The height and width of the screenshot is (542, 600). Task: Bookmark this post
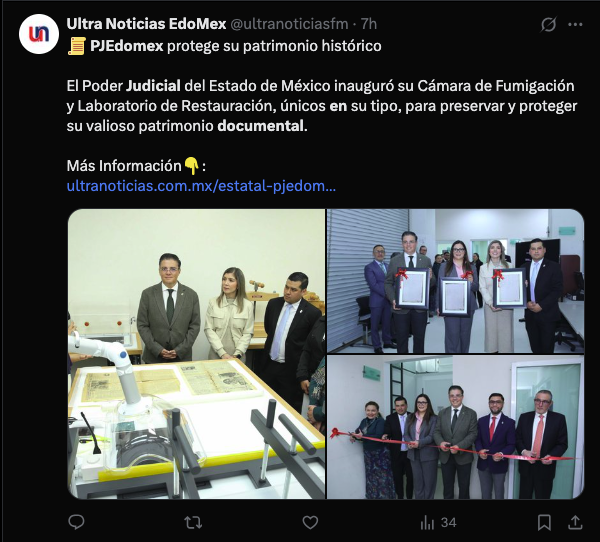click(544, 522)
